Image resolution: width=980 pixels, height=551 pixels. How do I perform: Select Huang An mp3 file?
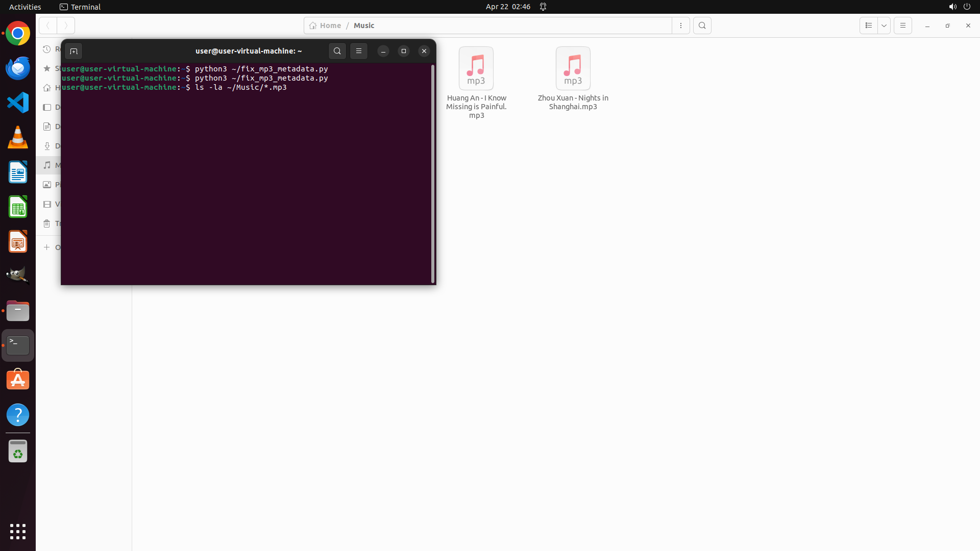[x=476, y=82]
